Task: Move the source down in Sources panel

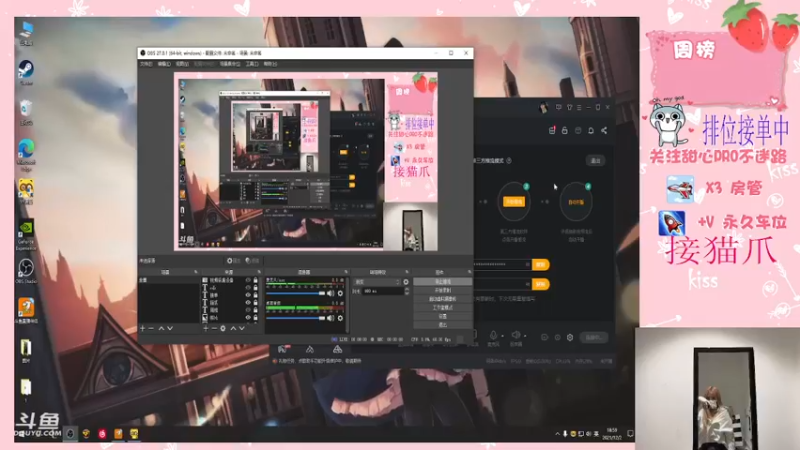Action: click(x=242, y=329)
